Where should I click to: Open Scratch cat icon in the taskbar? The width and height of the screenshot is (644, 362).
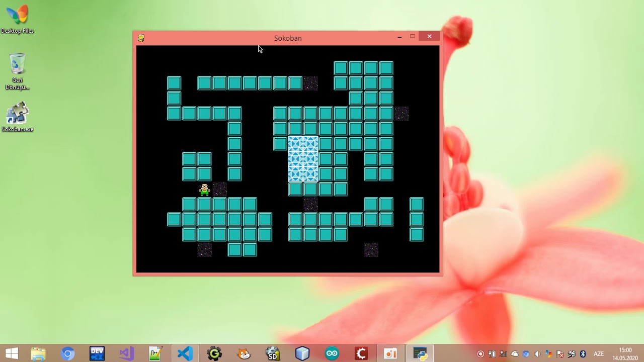tap(244, 353)
